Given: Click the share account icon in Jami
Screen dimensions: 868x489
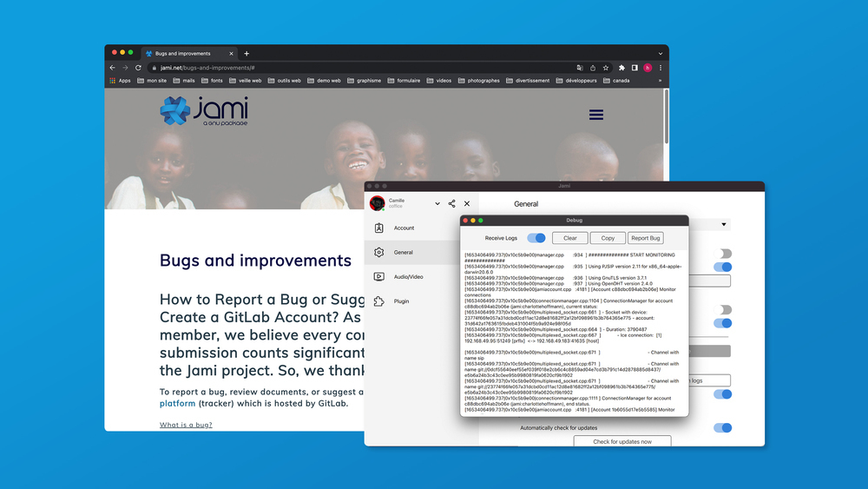Looking at the screenshot, I should (x=451, y=203).
